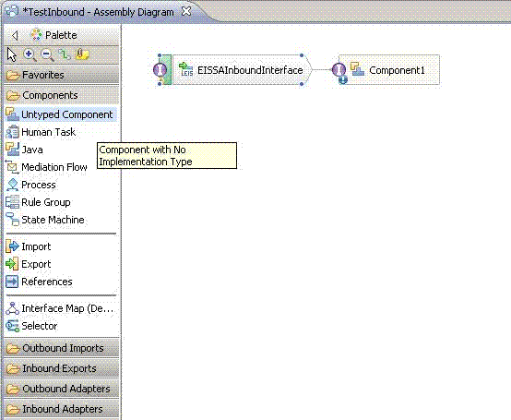Select the wire tool in palette toolbar
Screen dimensions: 511x420
tap(65, 54)
